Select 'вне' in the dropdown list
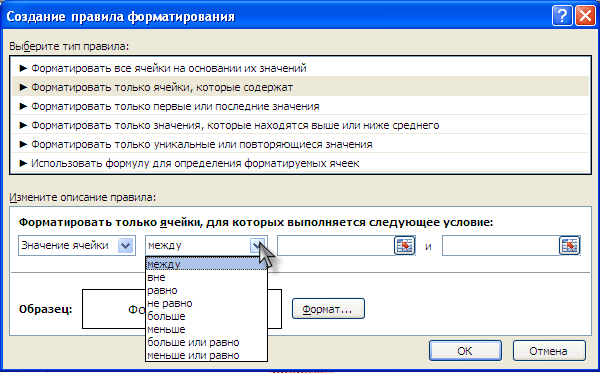The image size is (600, 373). point(206,277)
